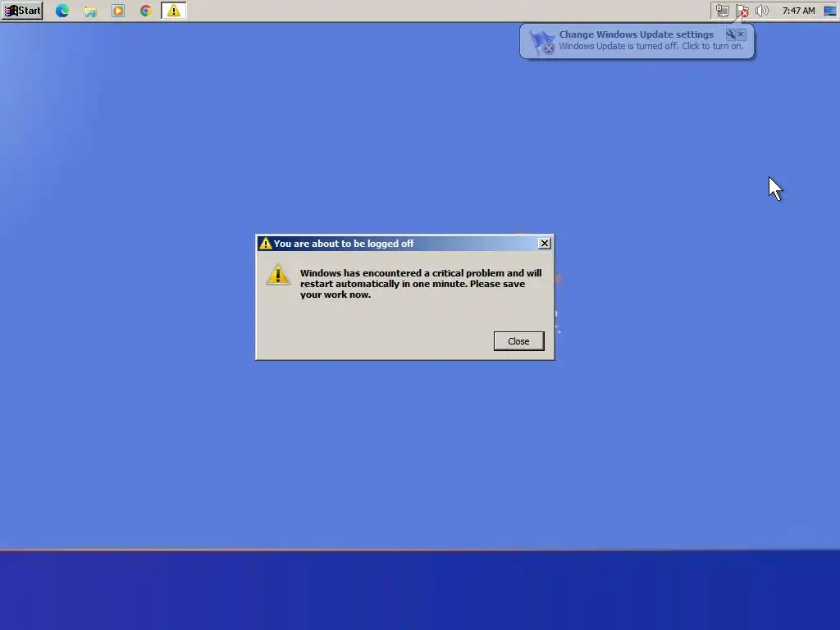This screenshot has width=840, height=630.
Task: Click the network tray icon
Action: (722, 11)
